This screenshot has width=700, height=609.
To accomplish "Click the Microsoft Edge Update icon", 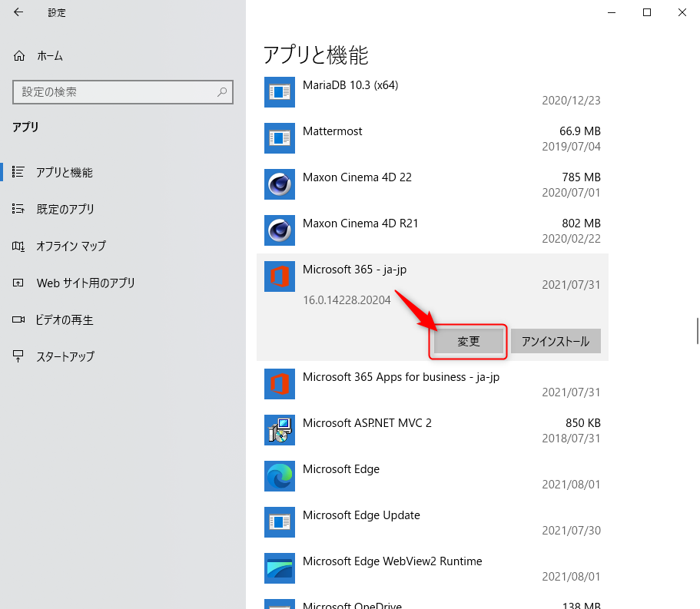I will pyautogui.click(x=280, y=522).
